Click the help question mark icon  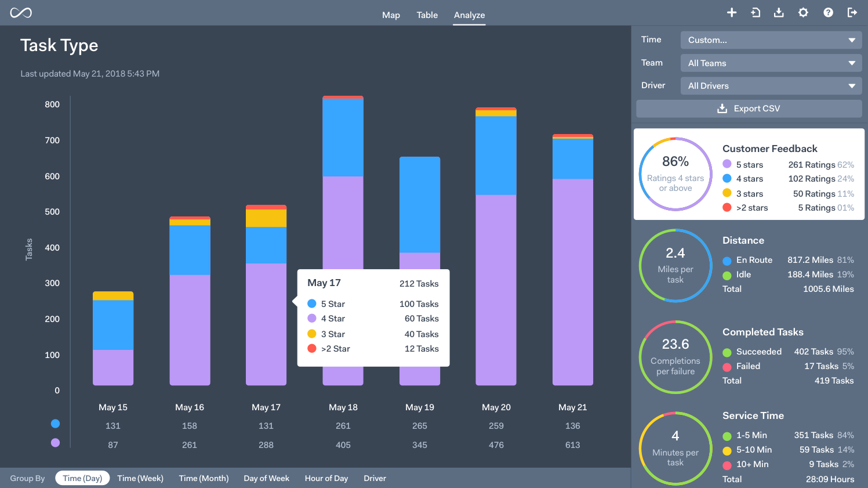[x=827, y=12]
